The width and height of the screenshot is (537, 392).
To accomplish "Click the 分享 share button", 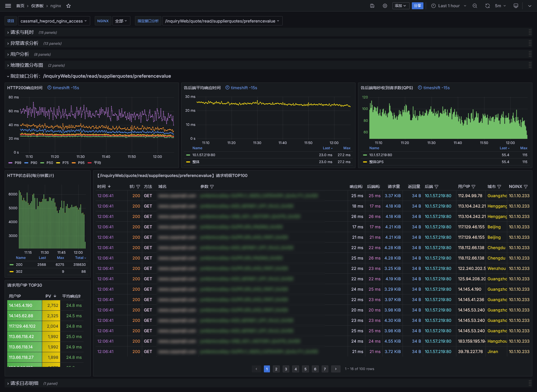I will [x=417, y=6].
